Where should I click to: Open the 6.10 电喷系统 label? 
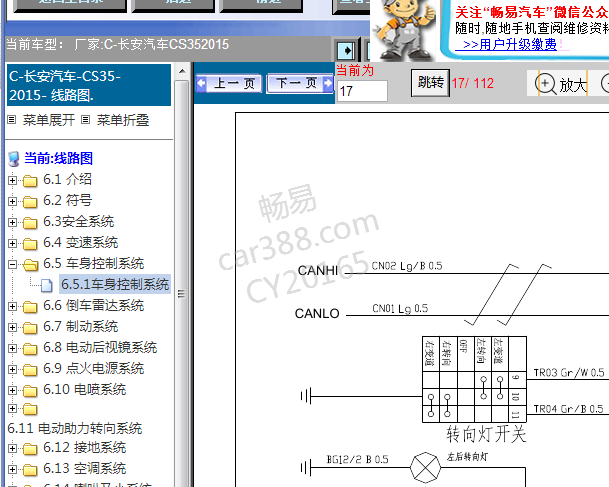coord(85,389)
